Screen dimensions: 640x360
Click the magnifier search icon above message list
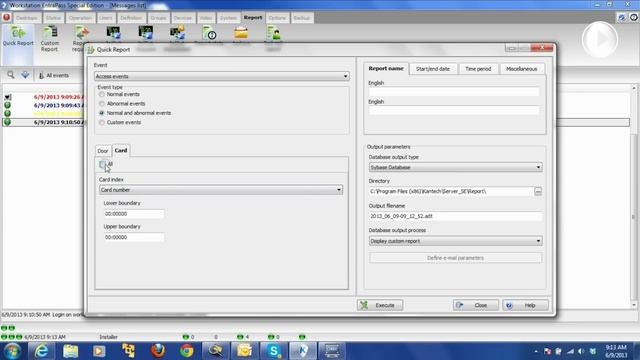[11, 75]
